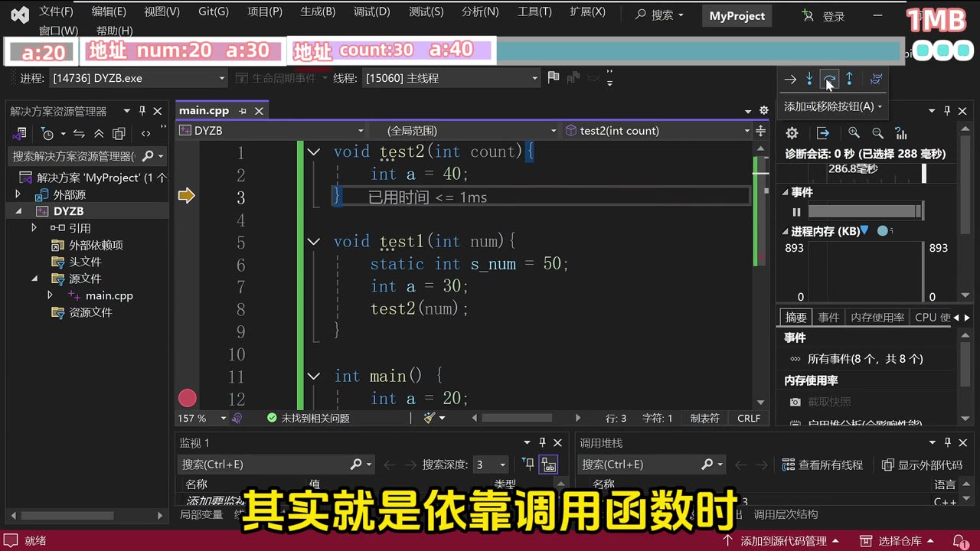980x551 pixels.
Task: Expand the 外部源 tree node
Action: pyautogui.click(x=18, y=194)
